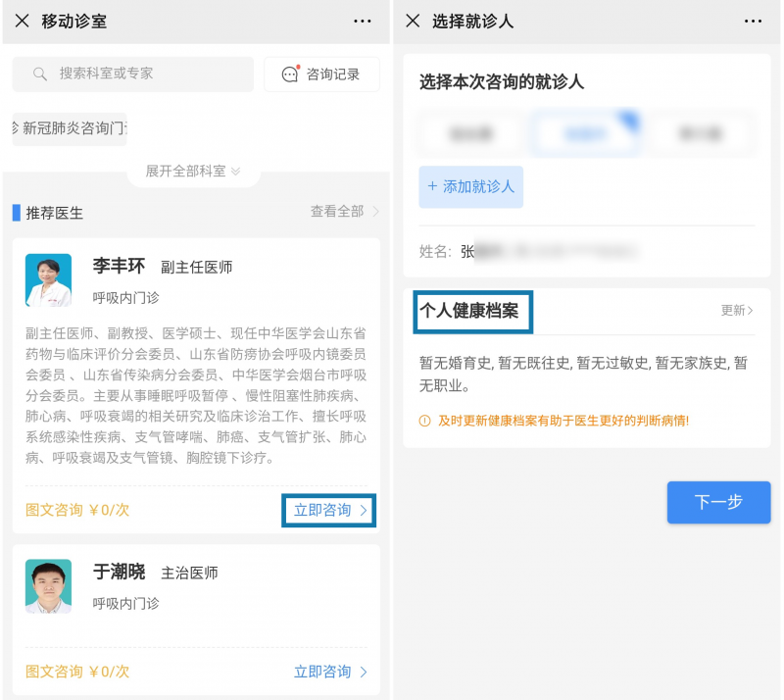Select the 新冠肺炎咨询门诊 department tab
This screenshot has height=700, width=784.
[70, 128]
